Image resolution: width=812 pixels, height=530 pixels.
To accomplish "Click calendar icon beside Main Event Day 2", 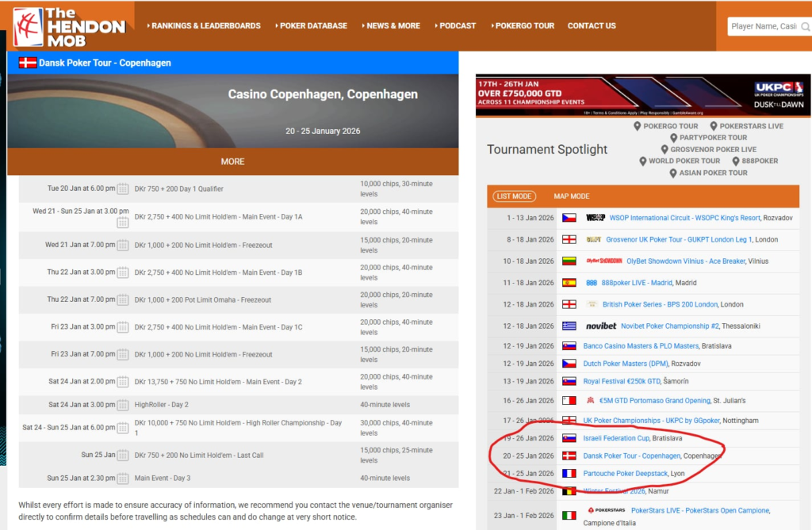I will tap(123, 381).
